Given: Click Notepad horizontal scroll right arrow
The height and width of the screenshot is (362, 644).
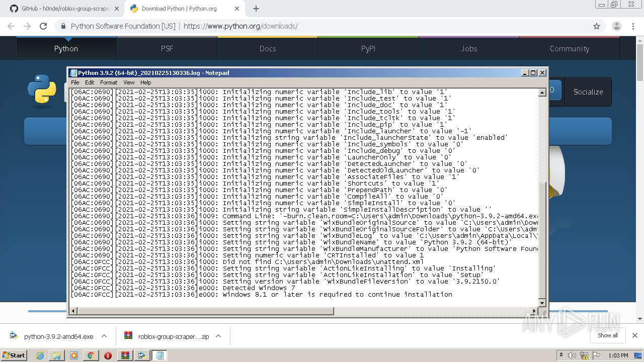Looking at the screenshot, I should 534,311.
